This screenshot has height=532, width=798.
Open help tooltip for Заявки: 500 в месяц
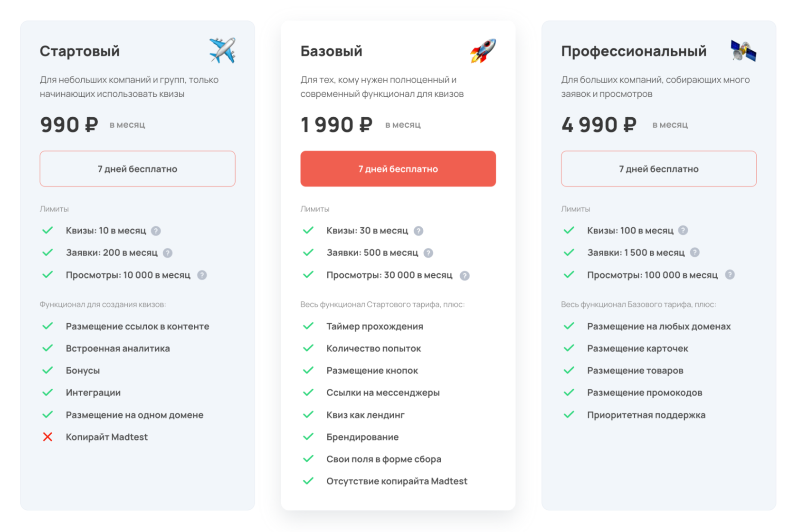click(x=429, y=253)
